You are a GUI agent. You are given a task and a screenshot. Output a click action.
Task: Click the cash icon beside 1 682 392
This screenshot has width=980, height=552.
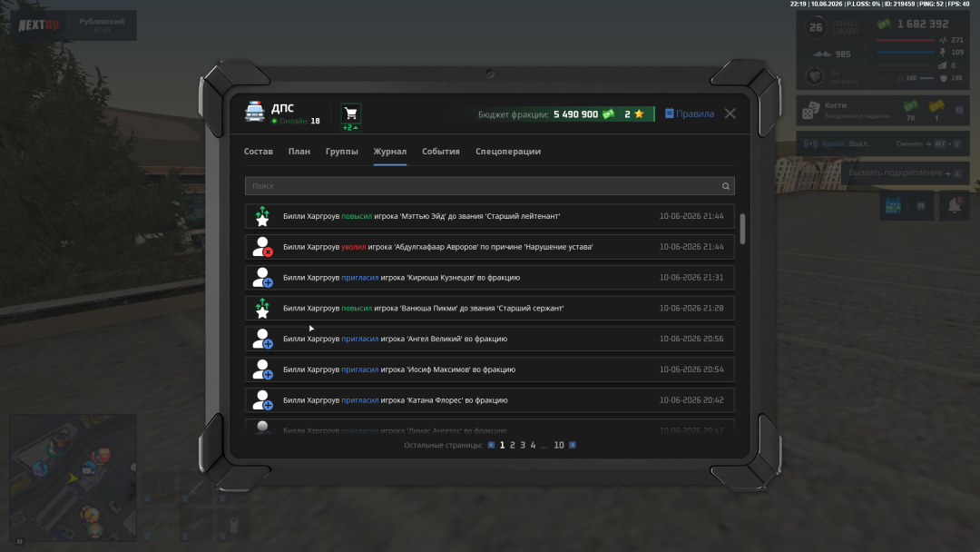[x=884, y=24]
